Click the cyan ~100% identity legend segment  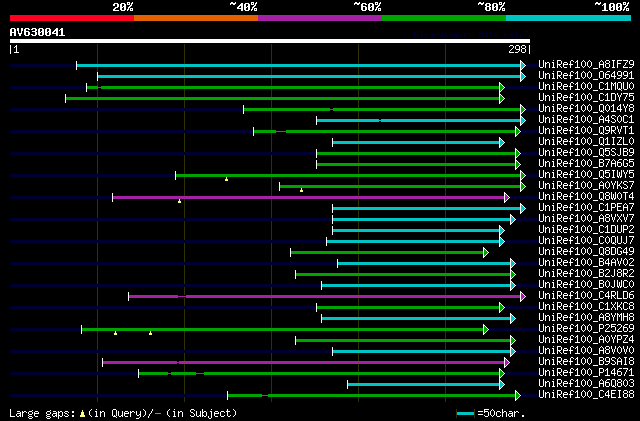(x=569, y=18)
